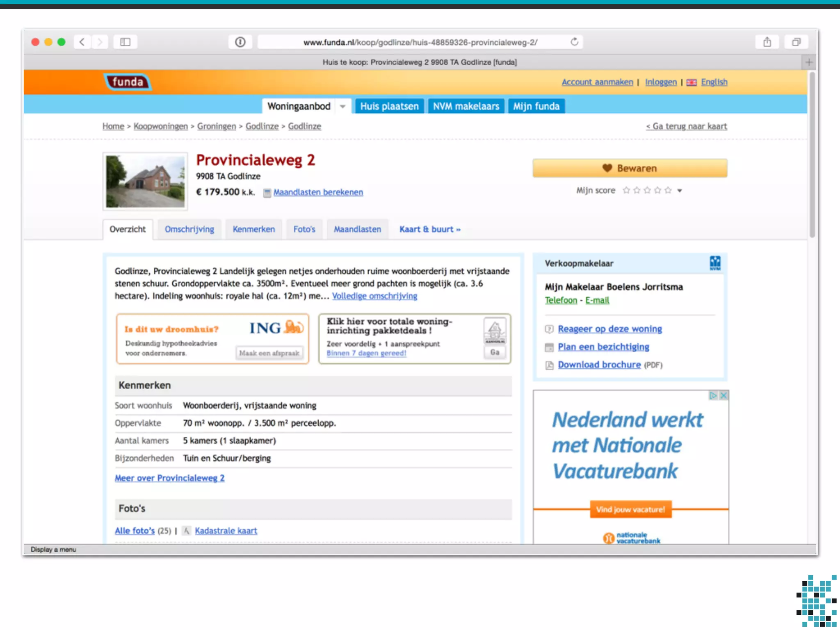Click the reader info icon by address bar

[240, 42]
